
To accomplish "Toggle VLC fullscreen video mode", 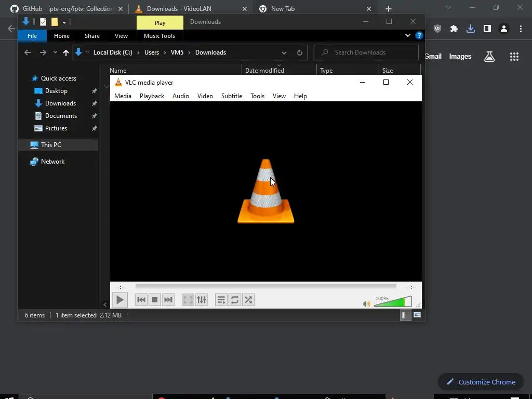I will 188,300.
